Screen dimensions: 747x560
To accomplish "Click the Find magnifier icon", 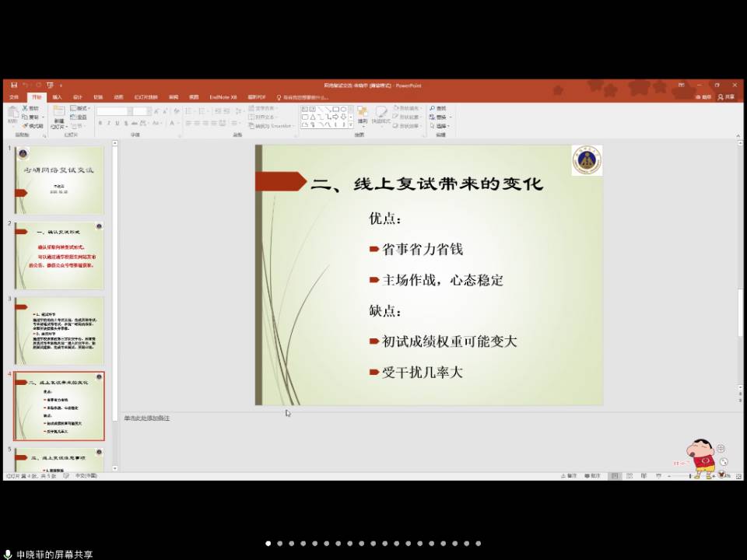I will pyautogui.click(x=433, y=108).
